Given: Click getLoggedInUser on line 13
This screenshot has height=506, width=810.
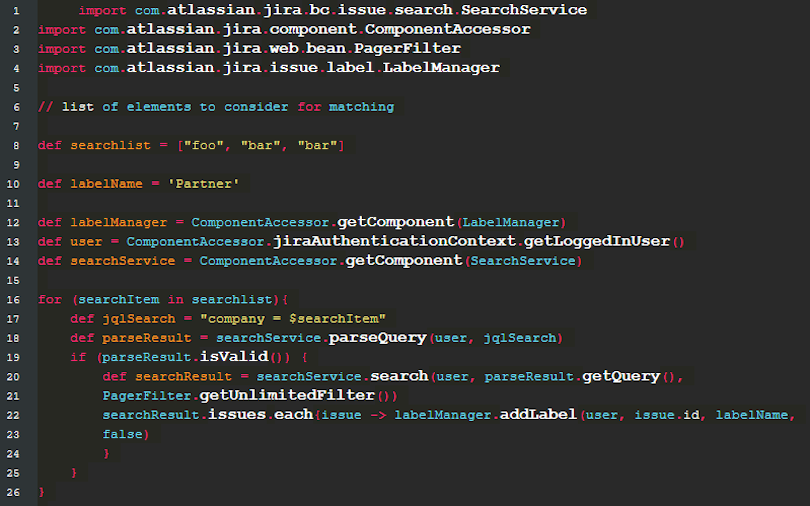Looking at the screenshot, I should [597, 241].
